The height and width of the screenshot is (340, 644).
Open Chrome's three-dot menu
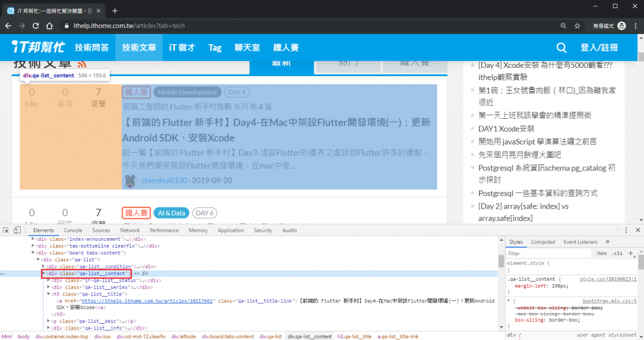pyautogui.click(x=635, y=26)
